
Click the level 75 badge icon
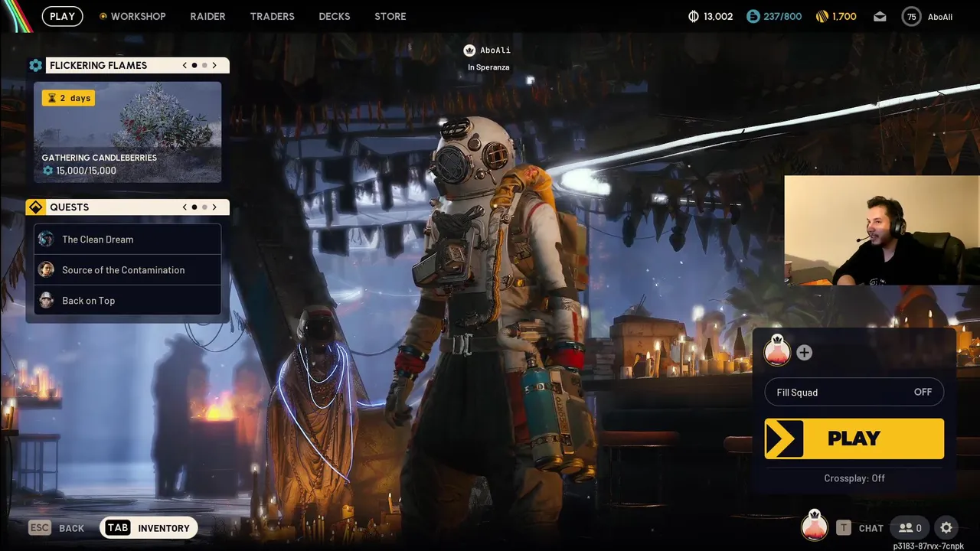[x=911, y=16]
